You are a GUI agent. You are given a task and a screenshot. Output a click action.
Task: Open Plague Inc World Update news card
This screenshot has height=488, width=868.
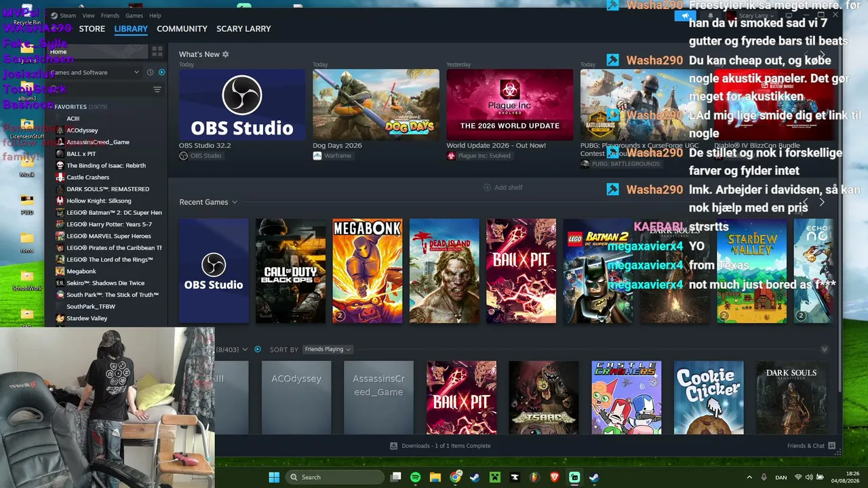509,105
